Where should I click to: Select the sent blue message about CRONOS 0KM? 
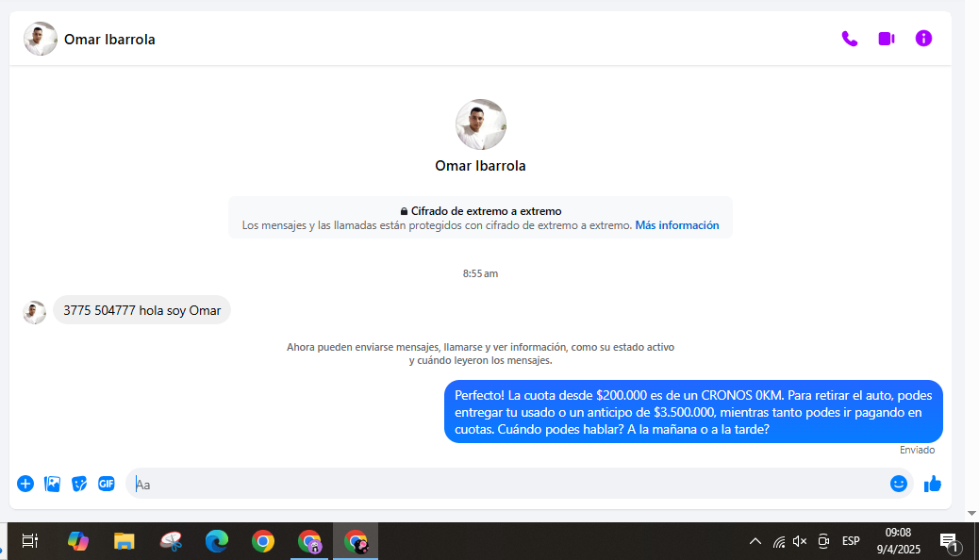point(693,412)
